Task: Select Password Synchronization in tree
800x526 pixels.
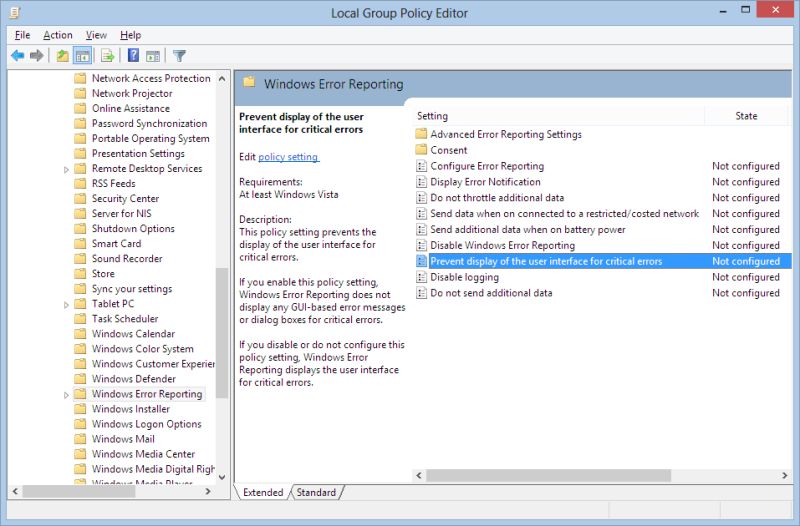Action: pyautogui.click(x=149, y=123)
